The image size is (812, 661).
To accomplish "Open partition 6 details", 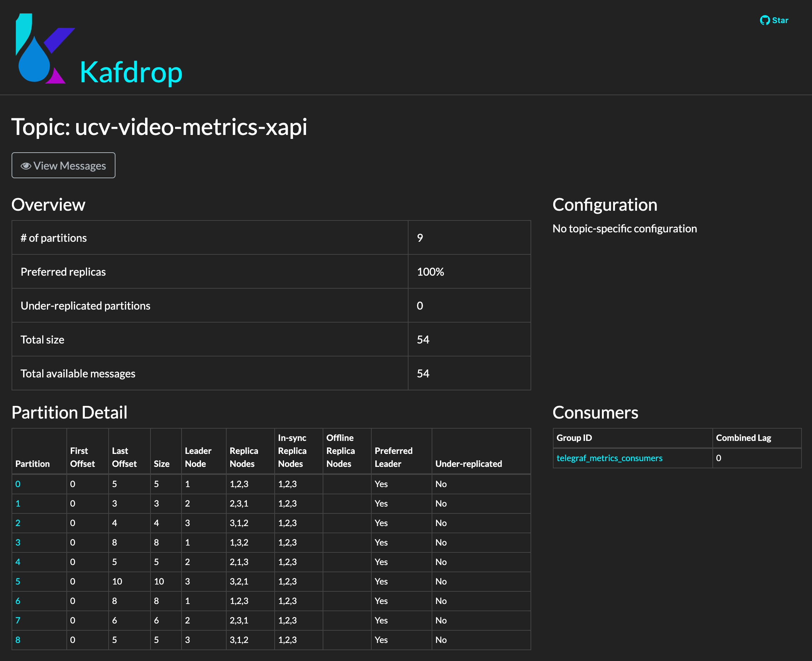I will tap(18, 601).
